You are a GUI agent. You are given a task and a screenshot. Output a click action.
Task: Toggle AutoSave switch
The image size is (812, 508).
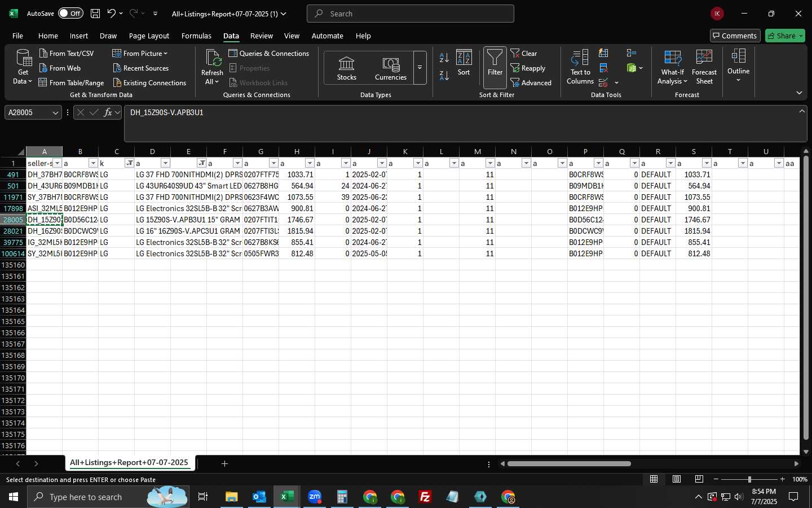[70, 14]
